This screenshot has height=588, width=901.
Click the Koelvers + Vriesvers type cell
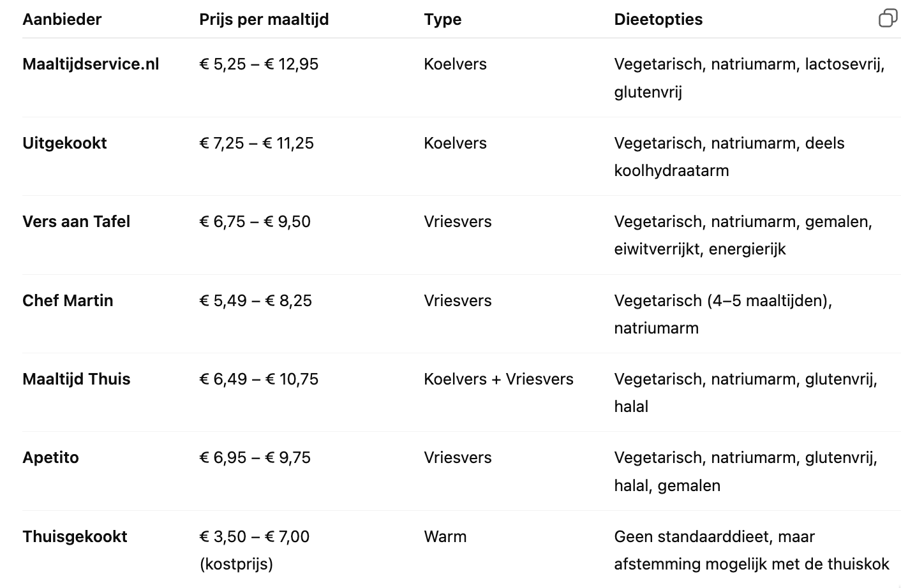point(498,379)
